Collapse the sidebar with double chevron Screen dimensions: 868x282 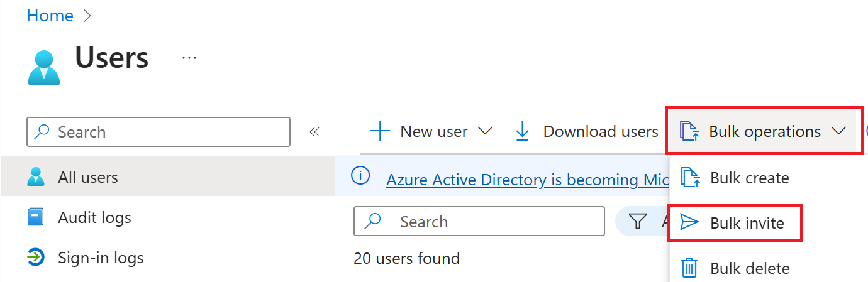pyautogui.click(x=314, y=132)
